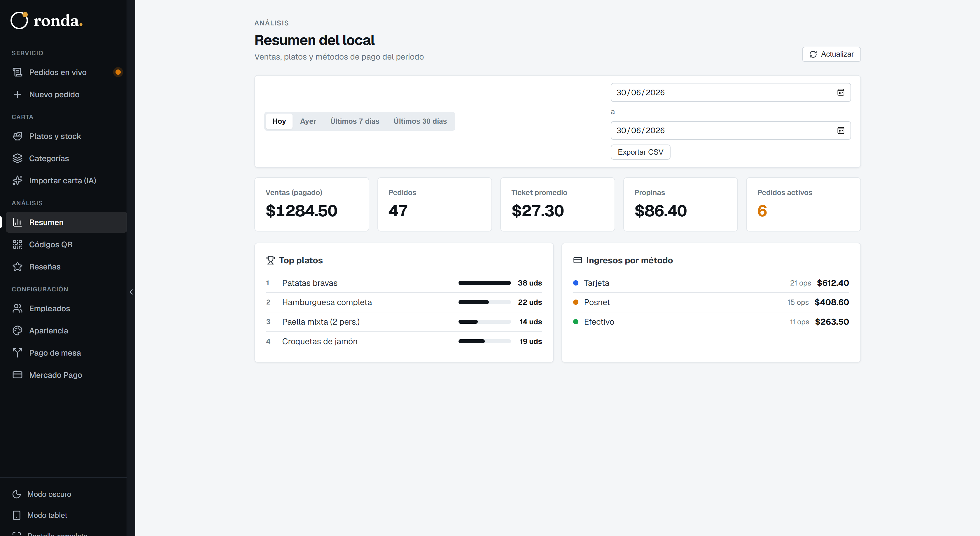Click the Actualizar button
The width and height of the screenshot is (980, 536).
(x=831, y=54)
